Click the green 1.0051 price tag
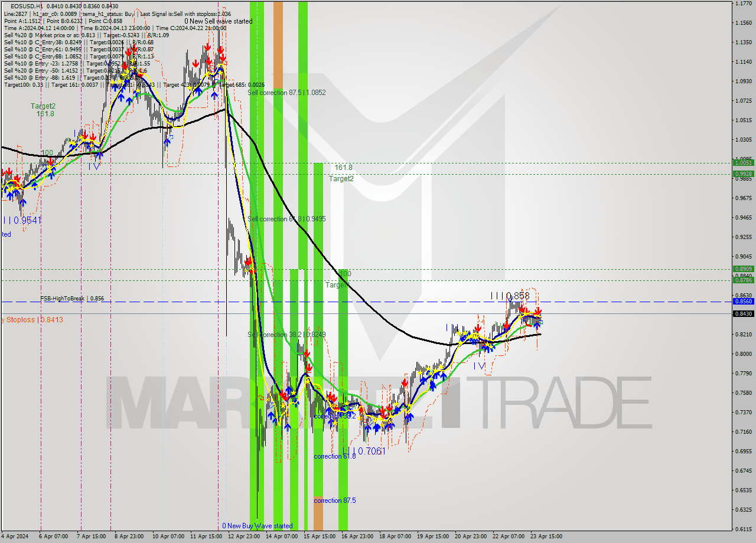This screenshot has height=543, width=756. (x=743, y=163)
